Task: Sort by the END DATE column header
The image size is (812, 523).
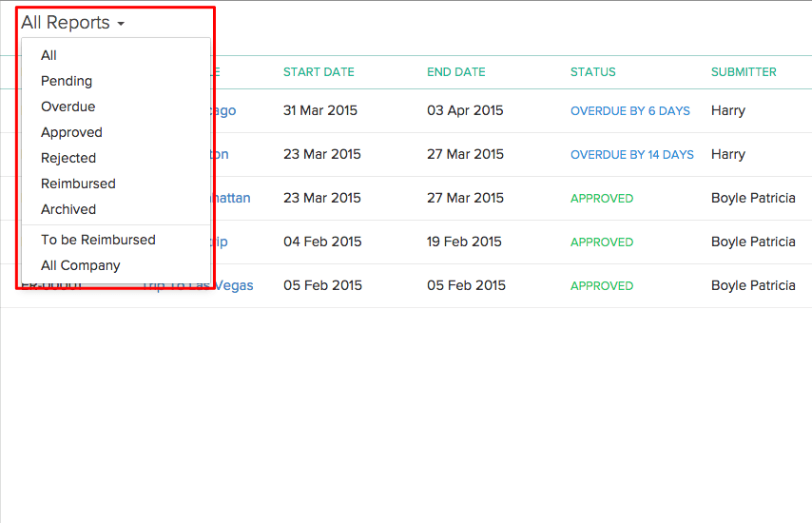Action: point(455,72)
